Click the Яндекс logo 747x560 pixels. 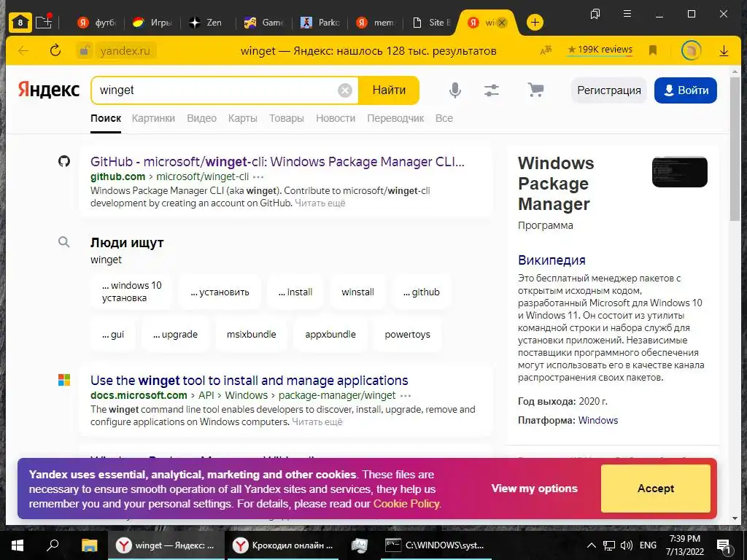click(49, 90)
